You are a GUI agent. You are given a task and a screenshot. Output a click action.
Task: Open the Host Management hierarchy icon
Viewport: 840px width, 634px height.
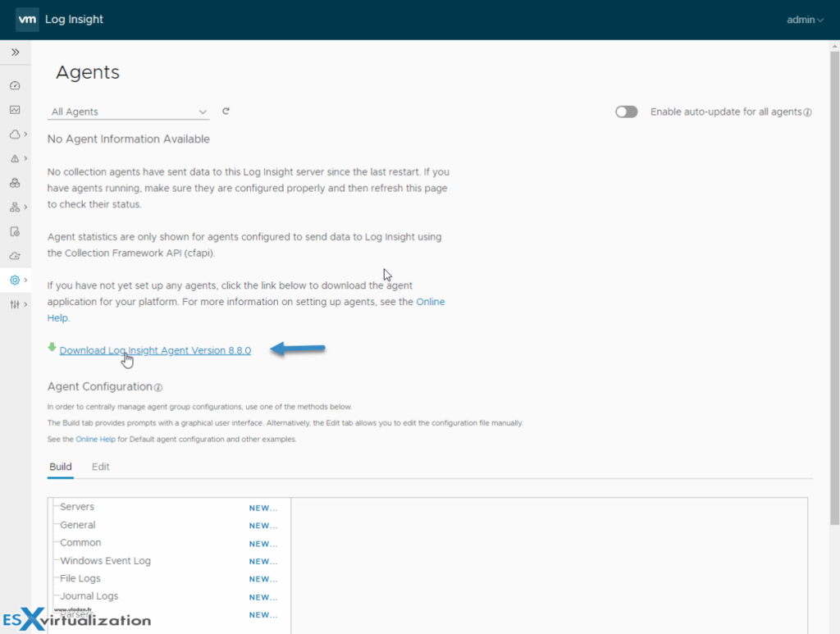(x=16, y=207)
